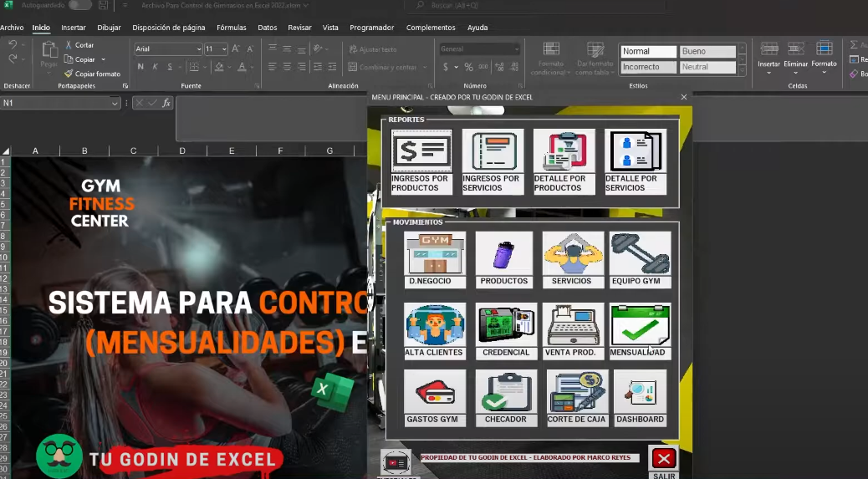Apply the Normal cell style
Screen dimensions: 868x479
coord(648,52)
